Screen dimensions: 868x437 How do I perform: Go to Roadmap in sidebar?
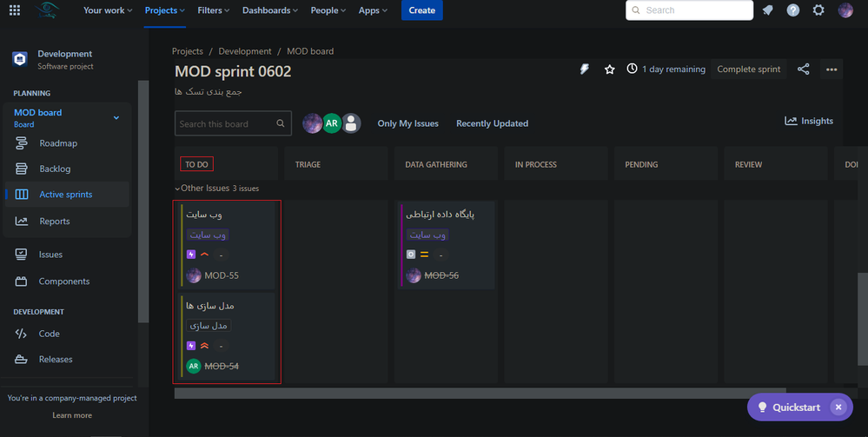tap(67, 142)
